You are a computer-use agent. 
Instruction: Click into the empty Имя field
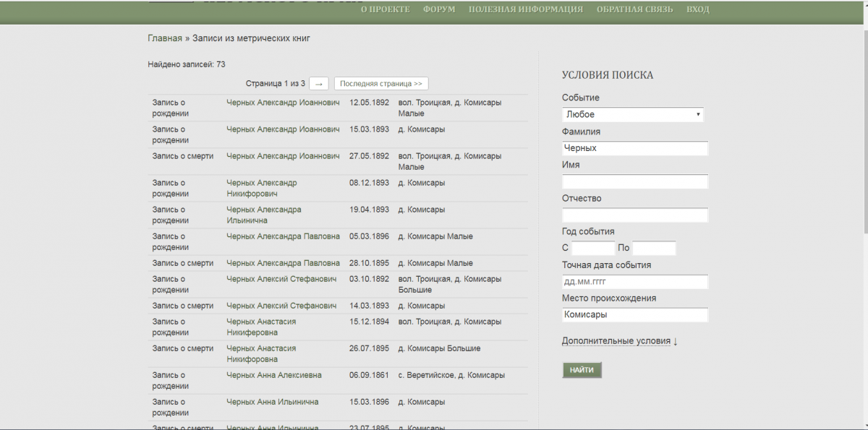[x=634, y=181]
